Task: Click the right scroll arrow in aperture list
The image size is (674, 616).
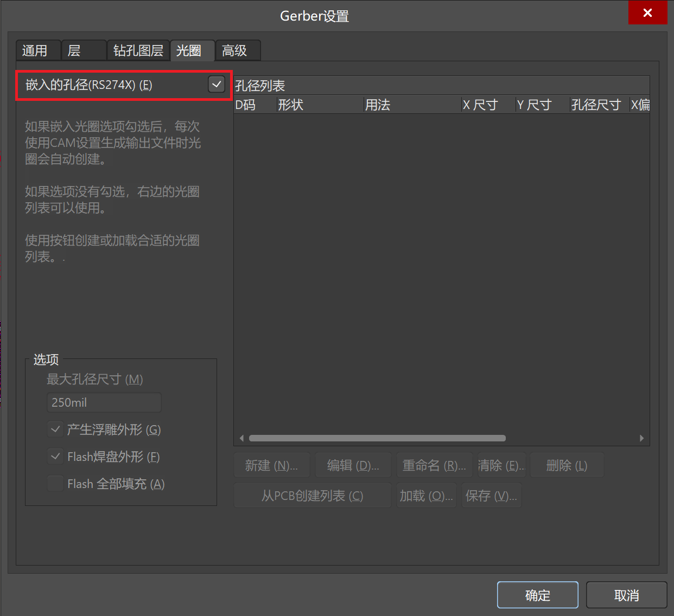Action: (641, 438)
